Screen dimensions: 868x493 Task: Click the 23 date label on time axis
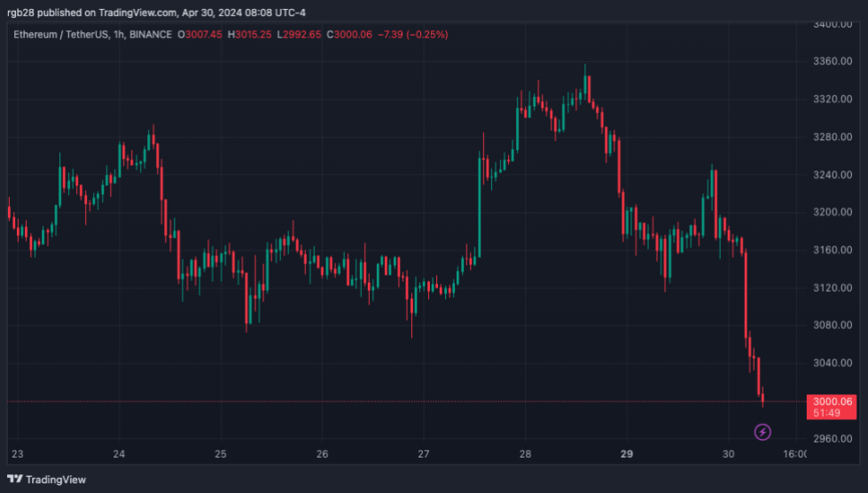click(18, 454)
